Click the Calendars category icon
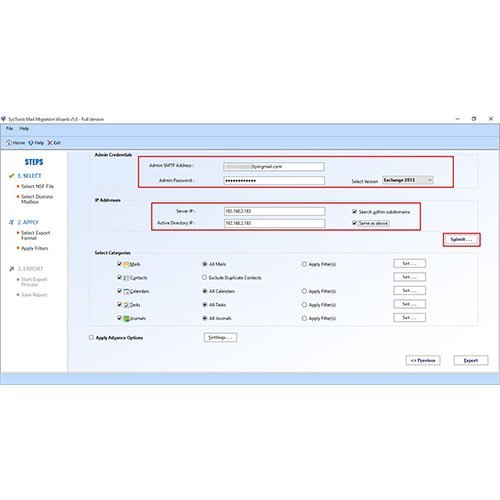This screenshot has height=500, width=500. [x=126, y=291]
